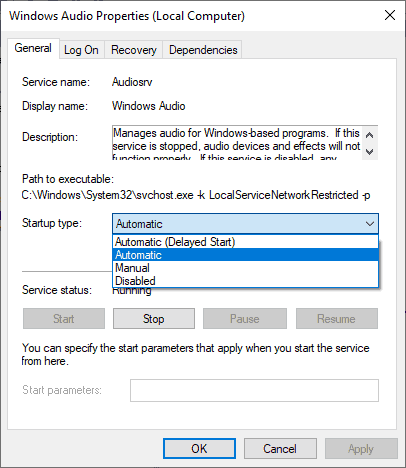This screenshot has width=406, height=468.
Task: Collapse the Startup type combo box
Action: point(370,224)
